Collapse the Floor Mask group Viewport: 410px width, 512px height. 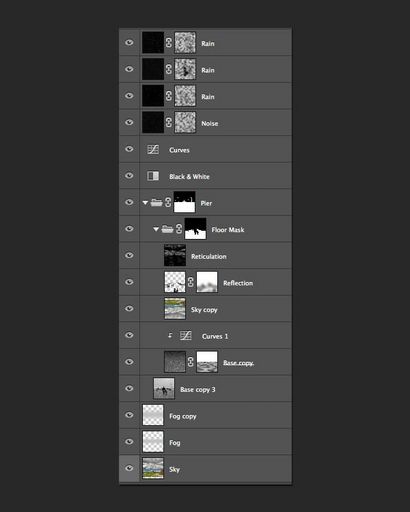[x=156, y=229]
